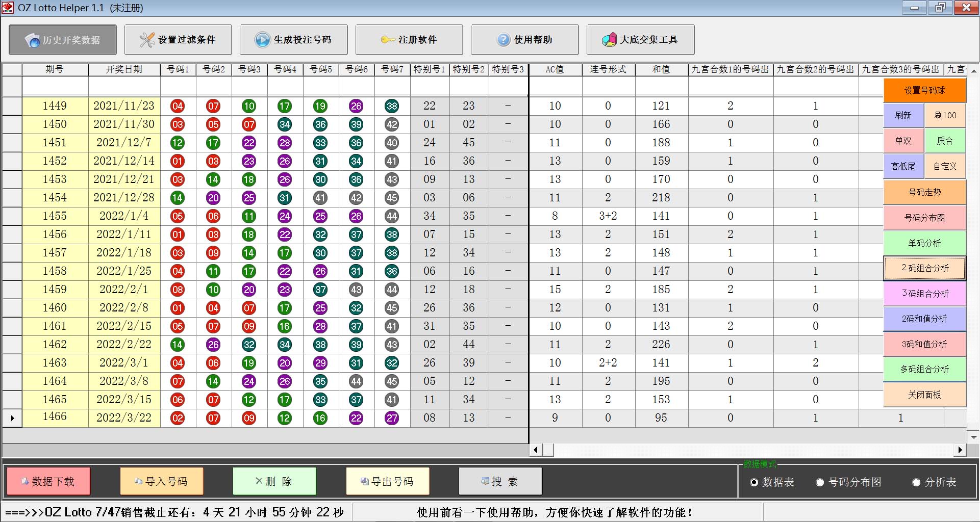Click red ball 04 in row 1449
Image resolution: width=980 pixels, height=522 pixels.
[178, 107]
